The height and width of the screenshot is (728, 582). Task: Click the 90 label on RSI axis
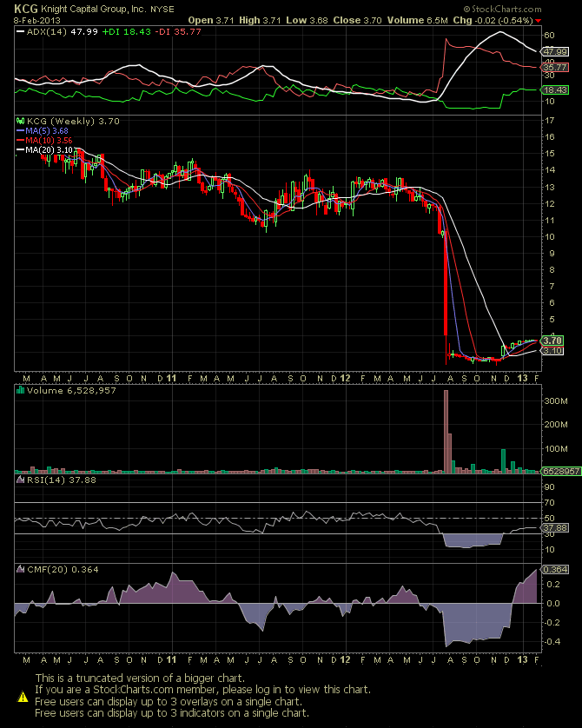(x=550, y=486)
